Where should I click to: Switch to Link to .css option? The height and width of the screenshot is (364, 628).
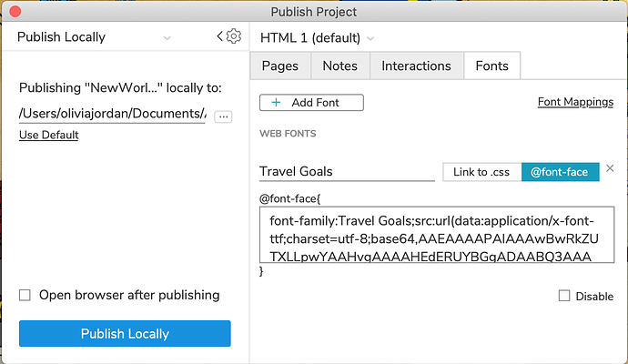click(481, 172)
